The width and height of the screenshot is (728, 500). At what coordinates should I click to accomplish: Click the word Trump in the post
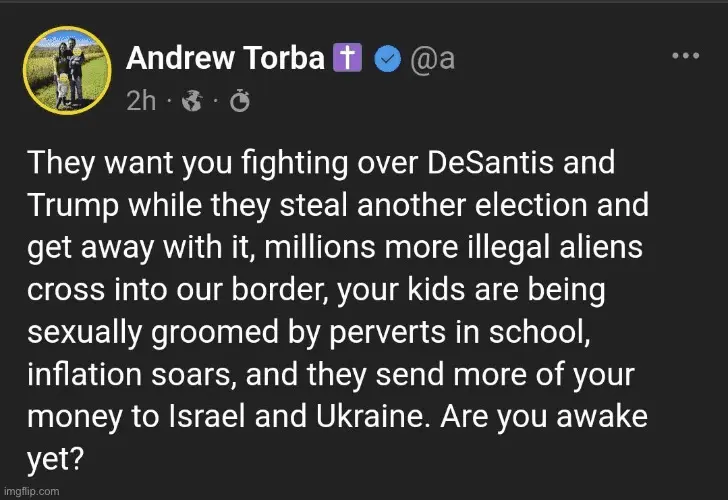click(x=67, y=205)
